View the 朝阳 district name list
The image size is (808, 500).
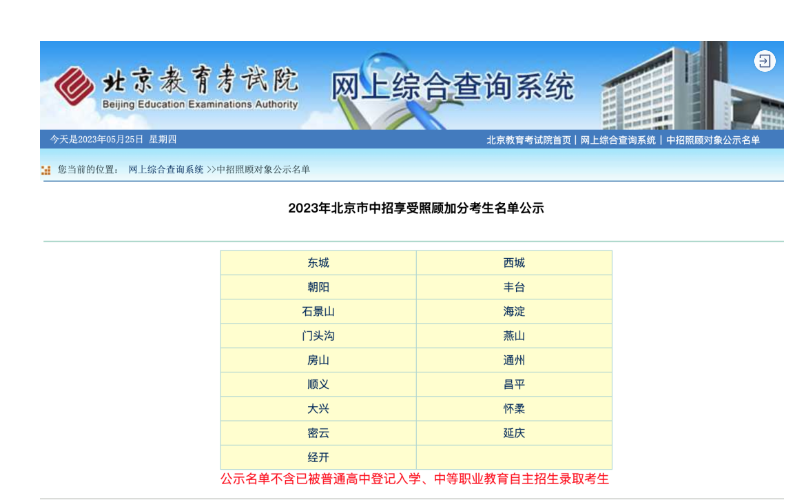click(x=318, y=287)
